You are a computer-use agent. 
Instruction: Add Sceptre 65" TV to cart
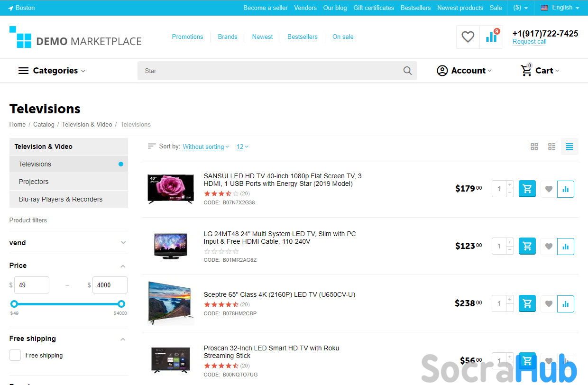[x=527, y=303]
